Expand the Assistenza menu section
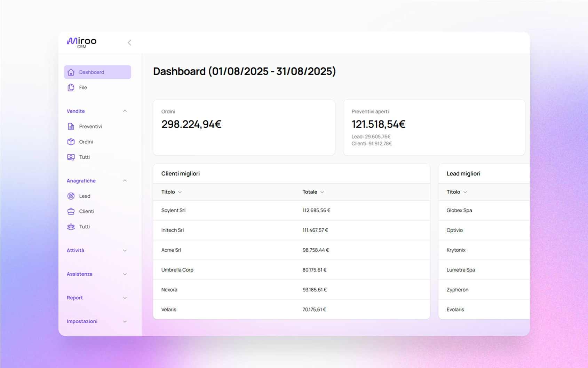Viewport: 588px width, 368px height. click(x=125, y=274)
